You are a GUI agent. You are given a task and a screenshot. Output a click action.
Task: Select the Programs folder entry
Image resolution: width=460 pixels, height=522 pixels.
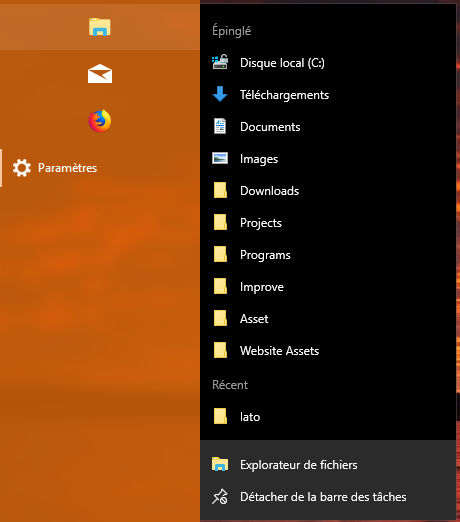click(x=328, y=255)
